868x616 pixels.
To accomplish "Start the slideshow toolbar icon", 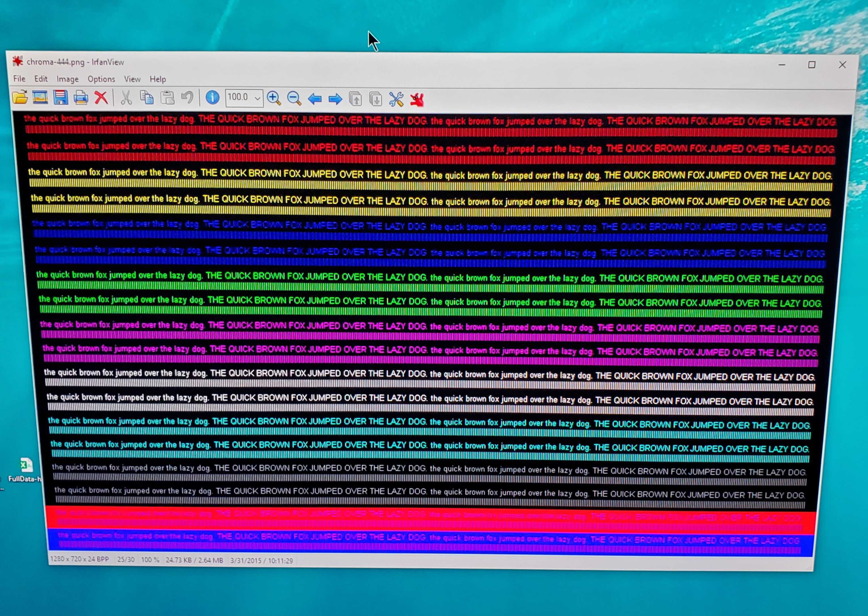I will (40, 98).
